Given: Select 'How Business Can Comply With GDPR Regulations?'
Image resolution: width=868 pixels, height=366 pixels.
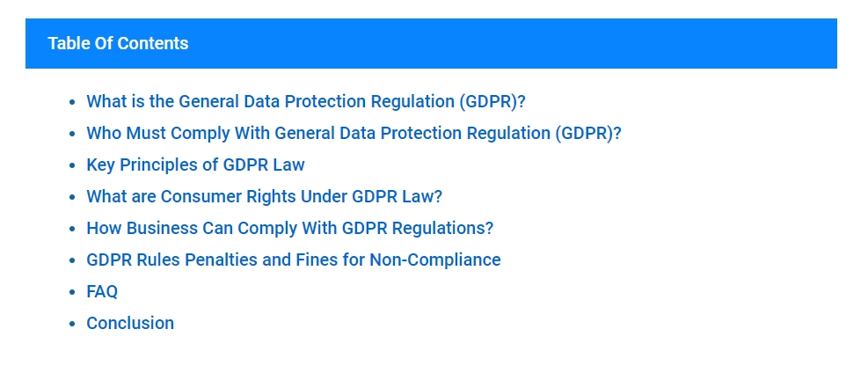Looking at the screenshot, I should pos(289,228).
